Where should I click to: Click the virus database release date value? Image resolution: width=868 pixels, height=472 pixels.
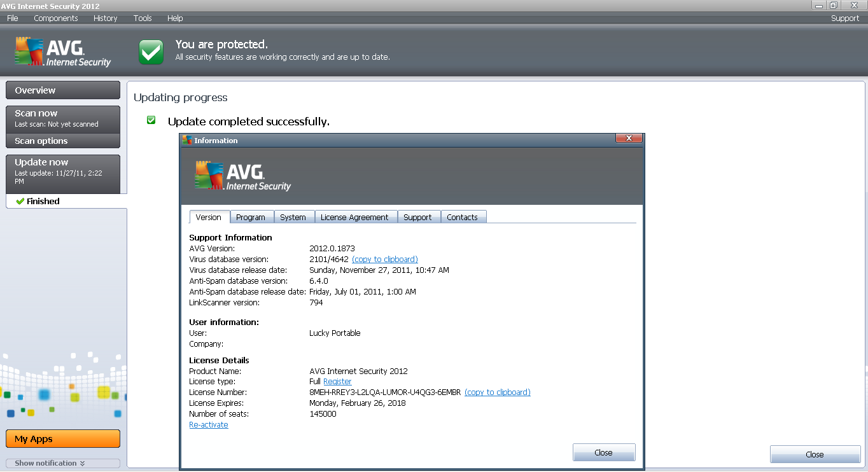[379, 270]
